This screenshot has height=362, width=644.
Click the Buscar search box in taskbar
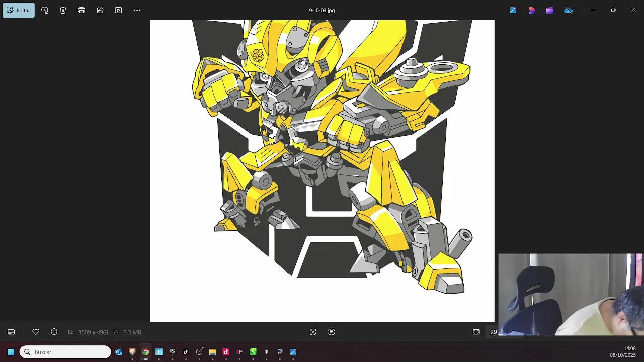point(65,352)
